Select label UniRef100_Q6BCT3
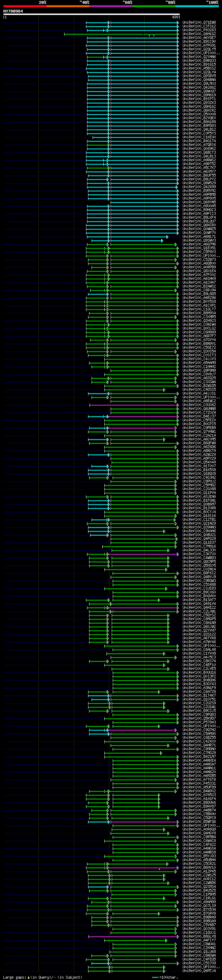Screen dimensions: 222x980 pyautogui.click(x=199, y=153)
